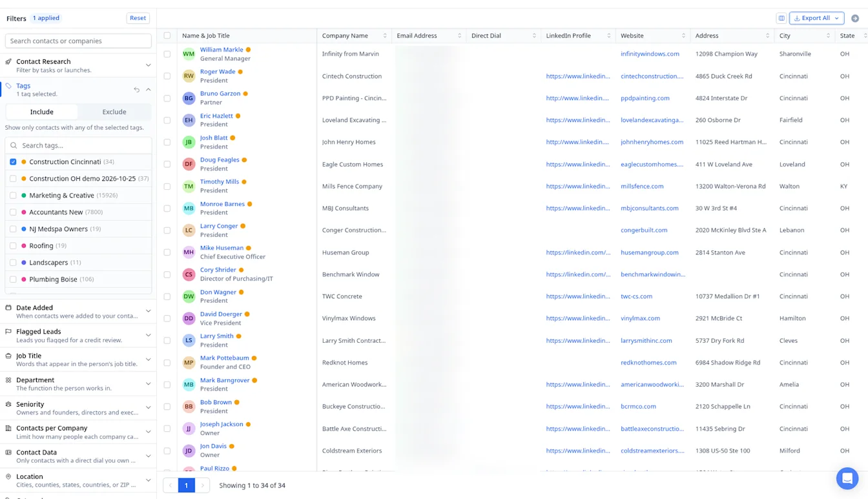868x499 pixels.
Task: Open the column chooser icon
Action: click(781, 18)
